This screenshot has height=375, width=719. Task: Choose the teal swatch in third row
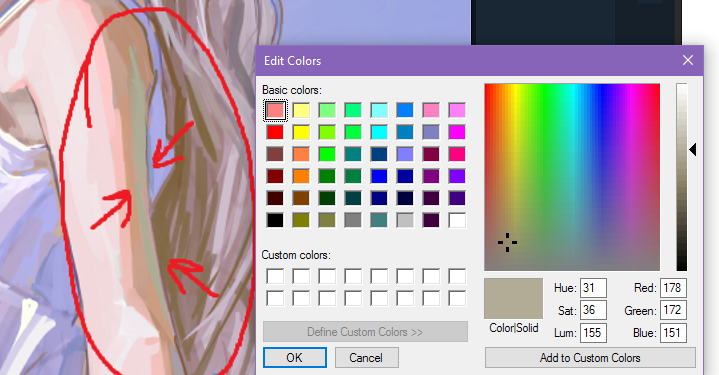[x=353, y=154]
